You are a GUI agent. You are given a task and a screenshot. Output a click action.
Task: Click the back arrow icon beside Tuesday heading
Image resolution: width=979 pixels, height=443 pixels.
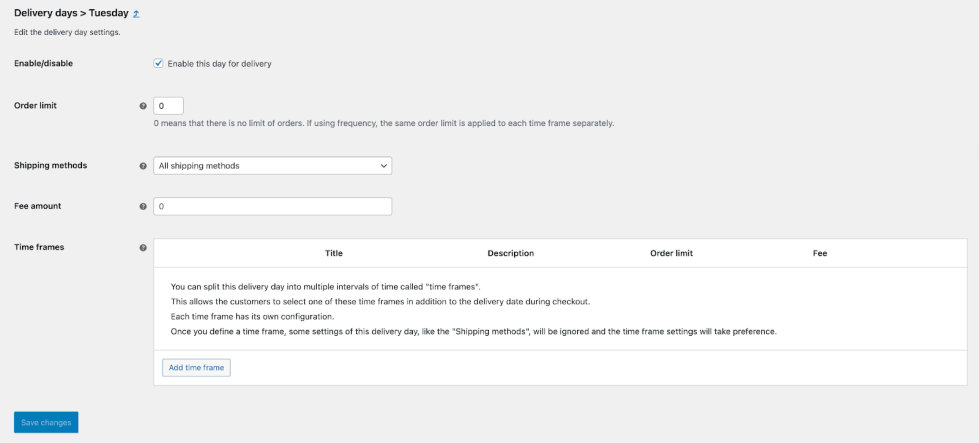pos(136,13)
